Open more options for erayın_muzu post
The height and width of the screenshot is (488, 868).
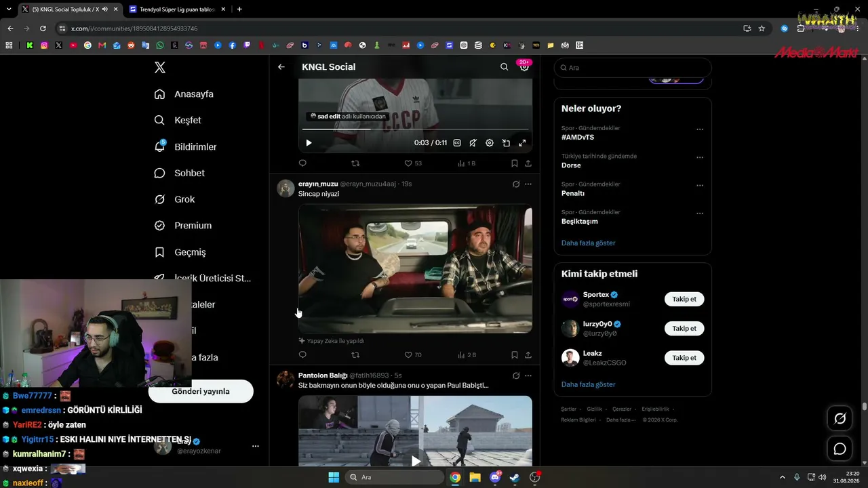pos(528,184)
